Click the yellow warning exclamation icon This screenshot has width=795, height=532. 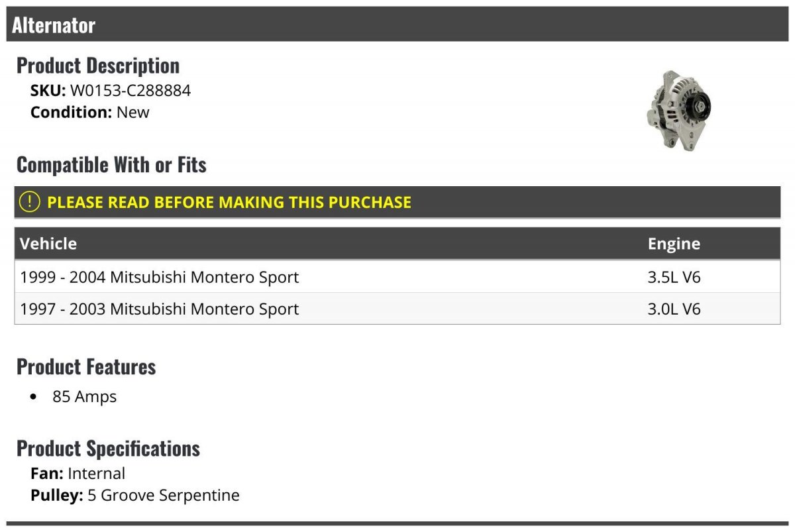[30, 202]
